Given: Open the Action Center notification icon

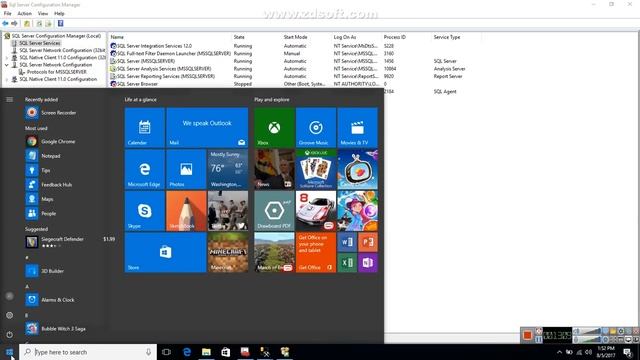Looking at the screenshot, I should pyautogui.click(x=627, y=352).
